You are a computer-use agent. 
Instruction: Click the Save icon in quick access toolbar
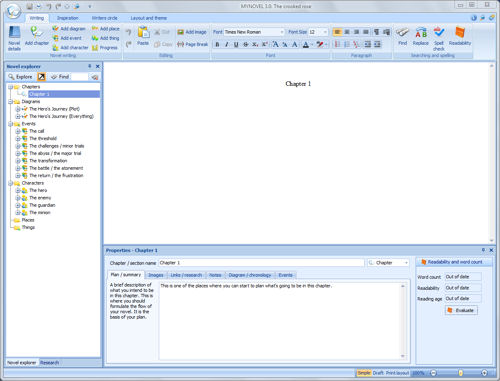click(x=30, y=6)
